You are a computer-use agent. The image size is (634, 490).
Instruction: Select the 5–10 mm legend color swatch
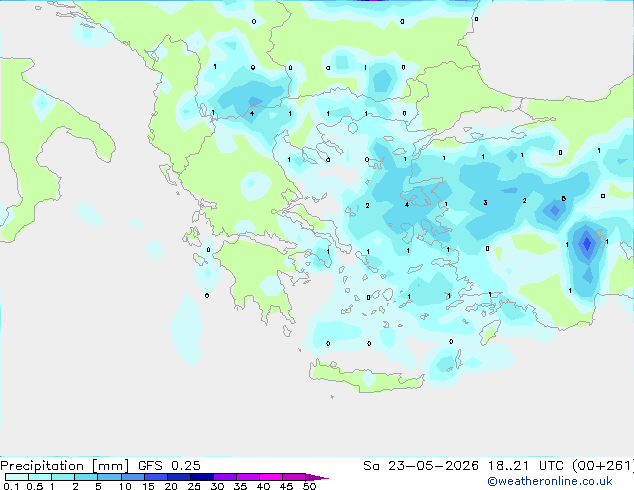[x=109, y=477]
